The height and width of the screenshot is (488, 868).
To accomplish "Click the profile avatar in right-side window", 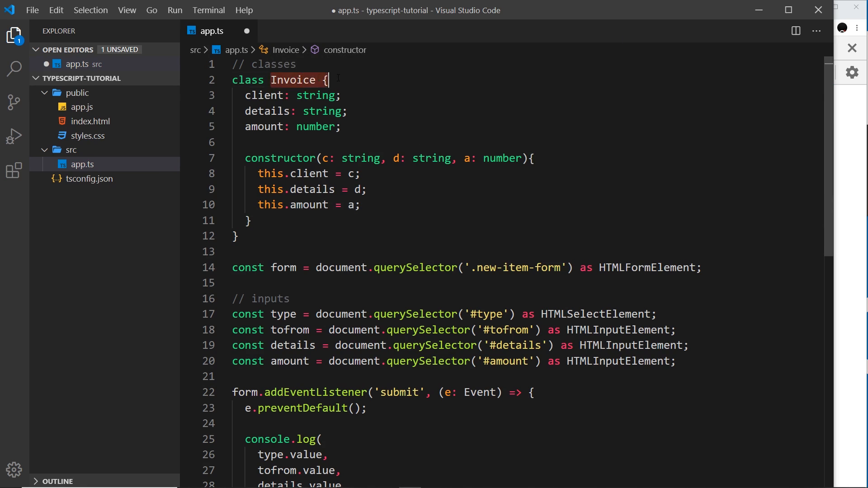I will pyautogui.click(x=843, y=28).
